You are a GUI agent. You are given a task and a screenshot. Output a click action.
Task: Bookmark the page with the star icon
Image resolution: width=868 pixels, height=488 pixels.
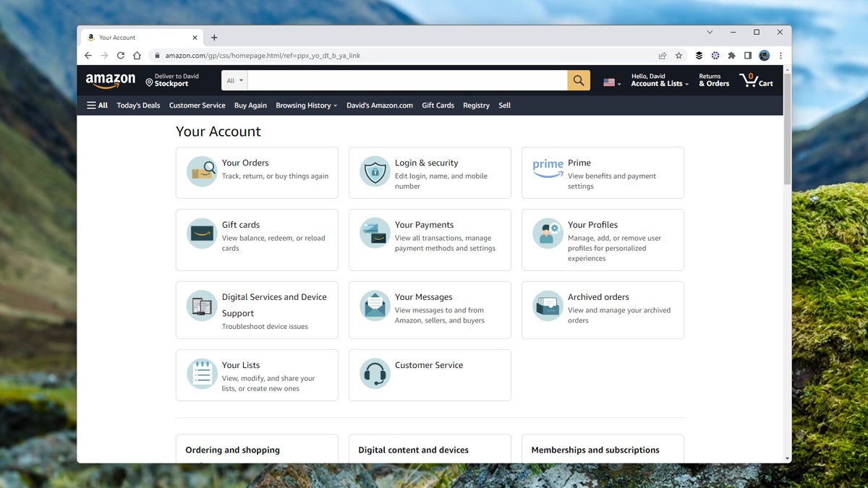tap(678, 55)
